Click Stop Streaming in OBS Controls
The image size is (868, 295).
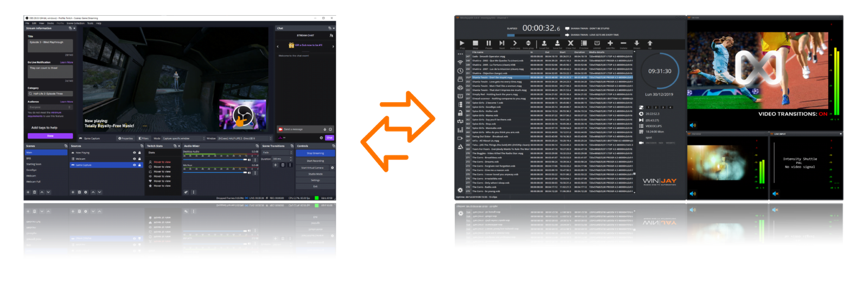tap(315, 153)
